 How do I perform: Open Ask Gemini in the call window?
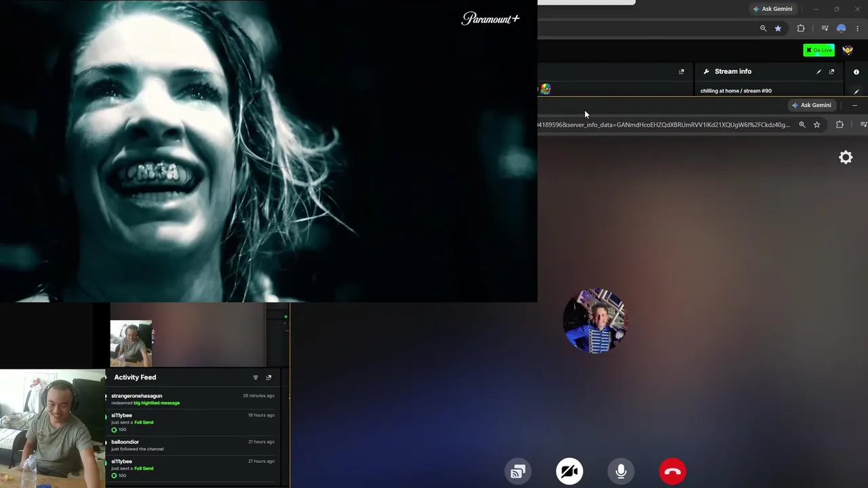coord(811,105)
